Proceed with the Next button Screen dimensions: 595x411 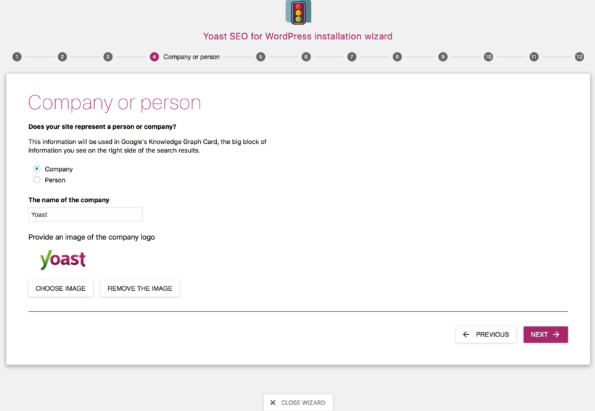pos(546,334)
